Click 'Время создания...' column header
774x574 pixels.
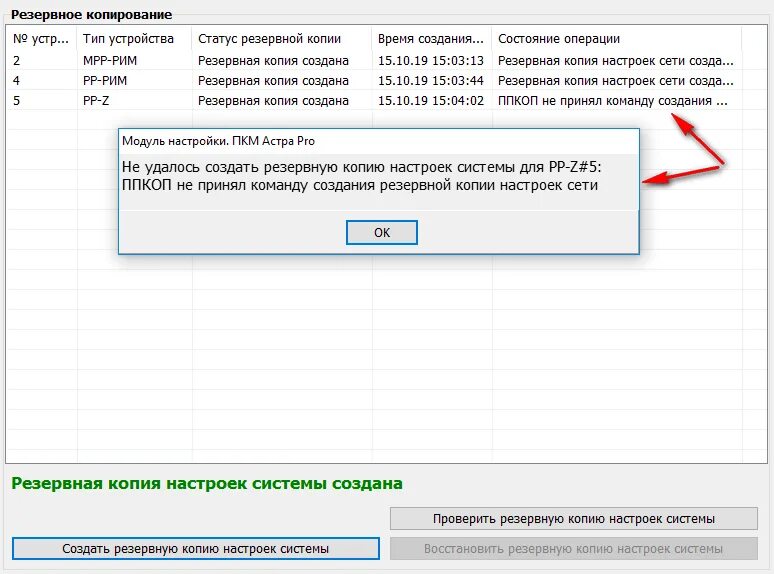[x=431, y=38]
